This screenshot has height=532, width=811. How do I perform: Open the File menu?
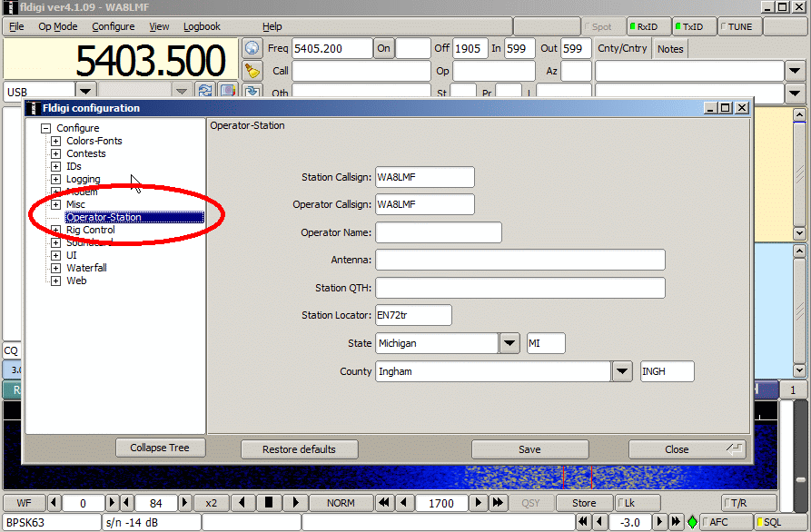point(16,26)
